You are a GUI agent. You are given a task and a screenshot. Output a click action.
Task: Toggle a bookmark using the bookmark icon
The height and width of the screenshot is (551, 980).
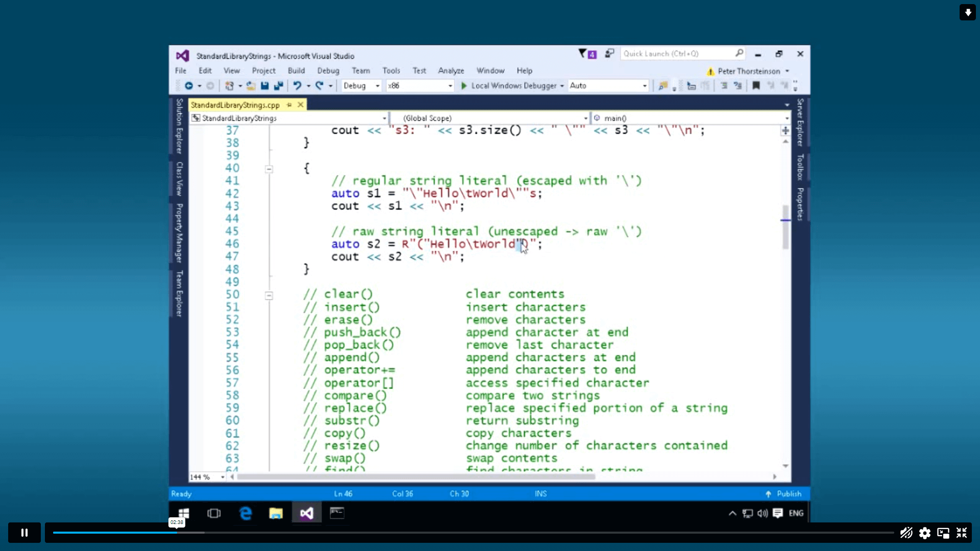coord(756,86)
